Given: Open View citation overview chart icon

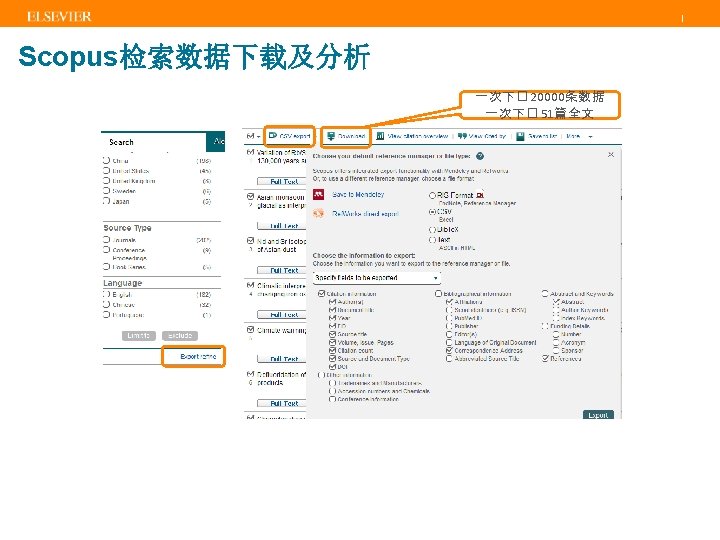Looking at the screenshot, I should pos(380,136).
